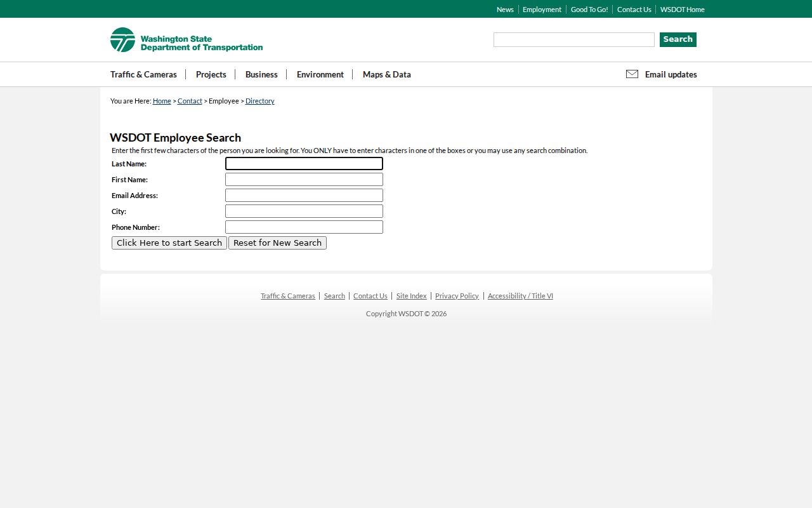Focus the Phone Number input field
Screen dimensions: 812x508
[x=304, y=227]
